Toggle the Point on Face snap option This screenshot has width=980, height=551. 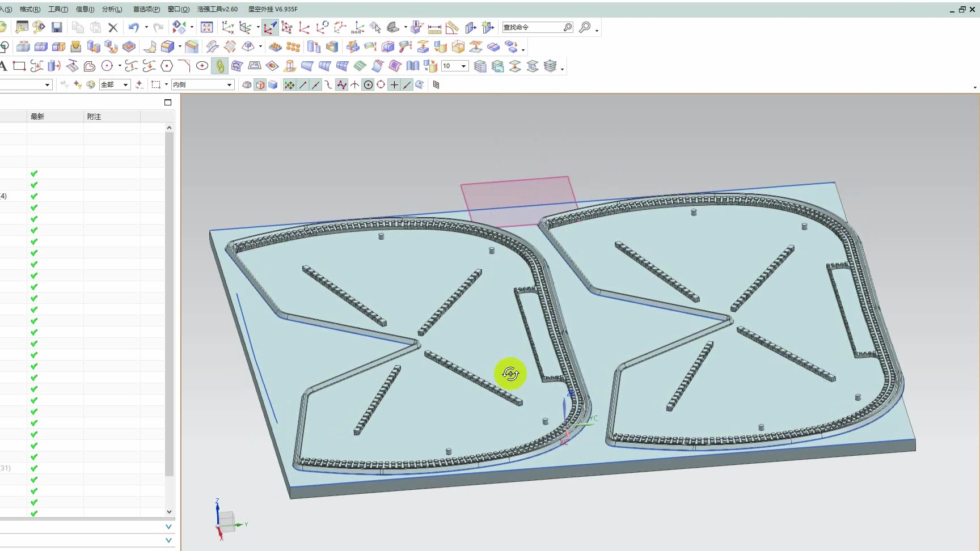coord(420,84)
